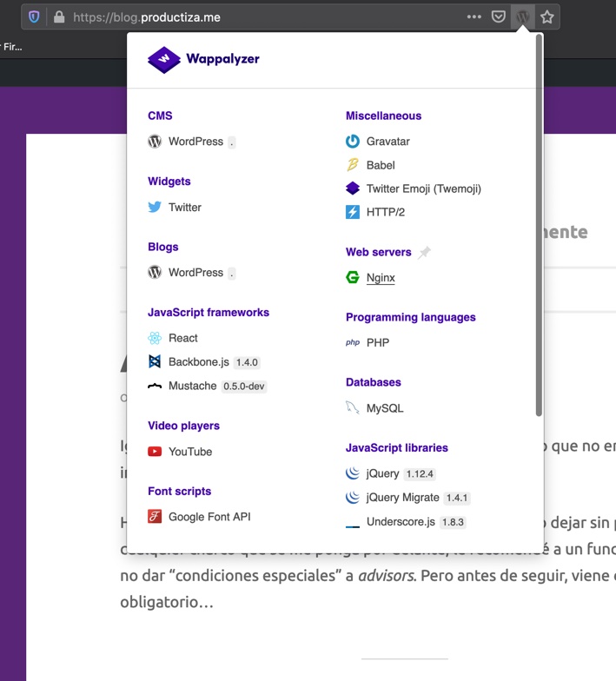Viewport: 616px width, 681px height.
Task: Click the address bar URL field
Action: 261,17
